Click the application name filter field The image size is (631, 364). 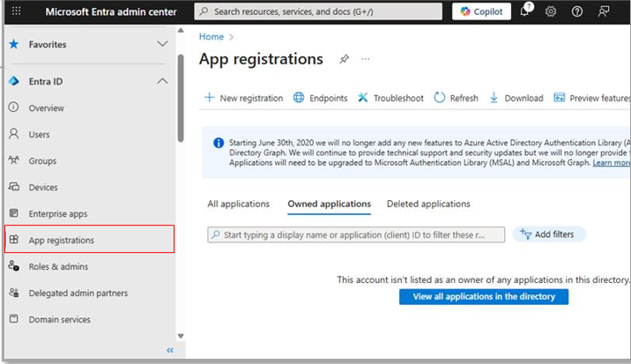(357, 234)
